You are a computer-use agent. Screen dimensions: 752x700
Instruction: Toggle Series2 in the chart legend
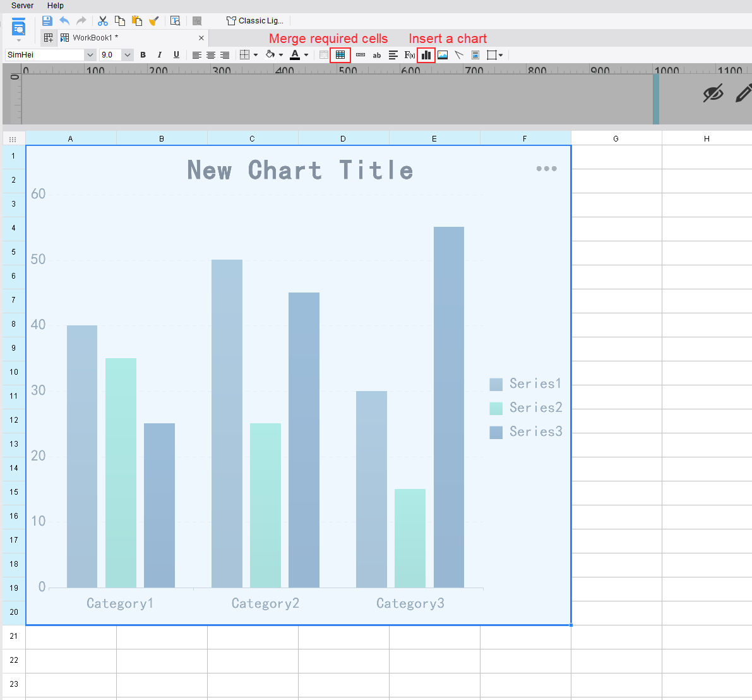coord(525,408)
